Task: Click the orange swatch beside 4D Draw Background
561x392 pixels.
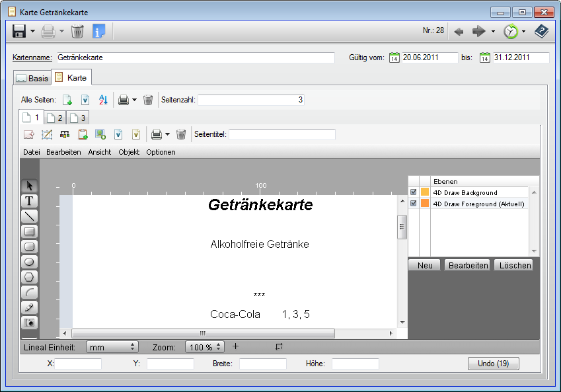Action: [426, 192]
